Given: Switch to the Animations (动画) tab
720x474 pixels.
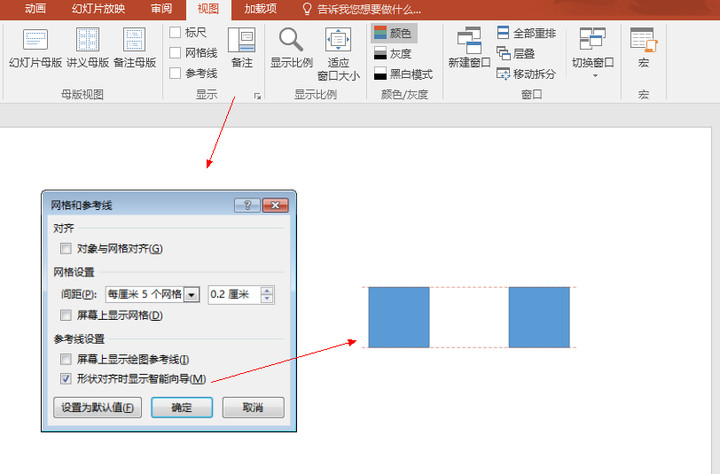Looking at the screenshot, I should point(35,9).
